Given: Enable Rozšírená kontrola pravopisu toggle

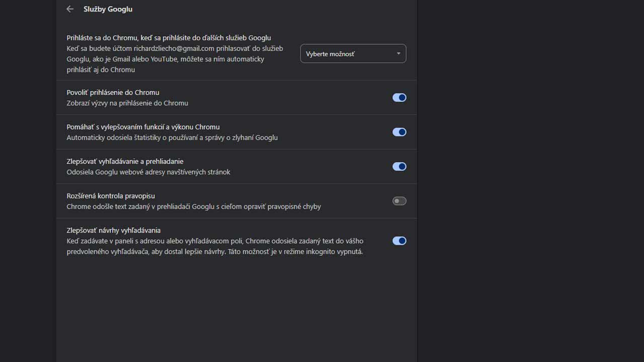Looking at the screenshot, I should coord(399,201).
